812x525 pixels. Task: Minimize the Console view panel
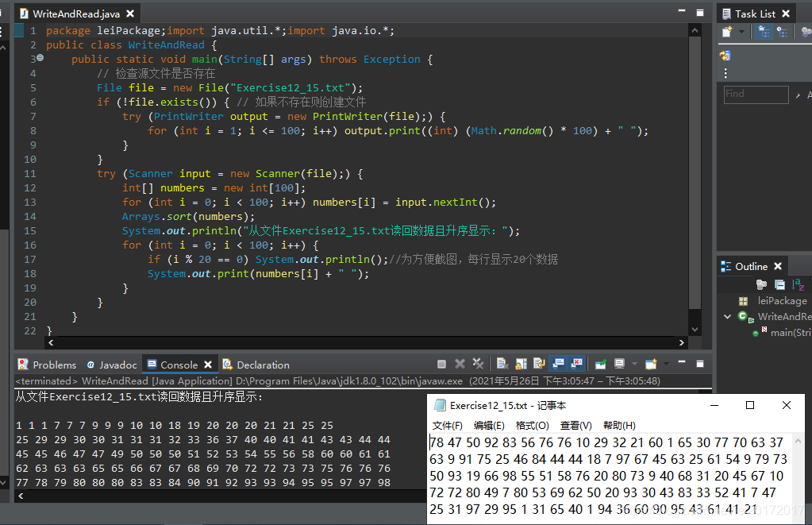tap(682, 363)
